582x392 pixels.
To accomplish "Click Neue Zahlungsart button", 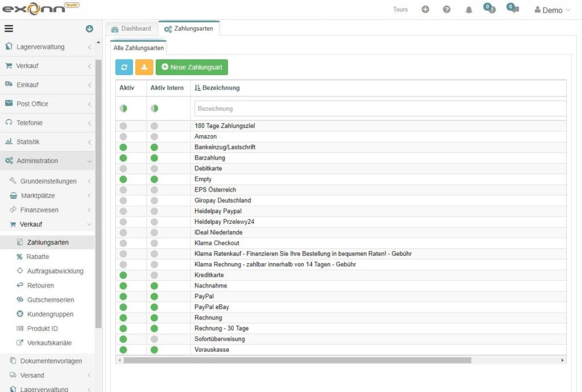I will (x=192, y=67).
